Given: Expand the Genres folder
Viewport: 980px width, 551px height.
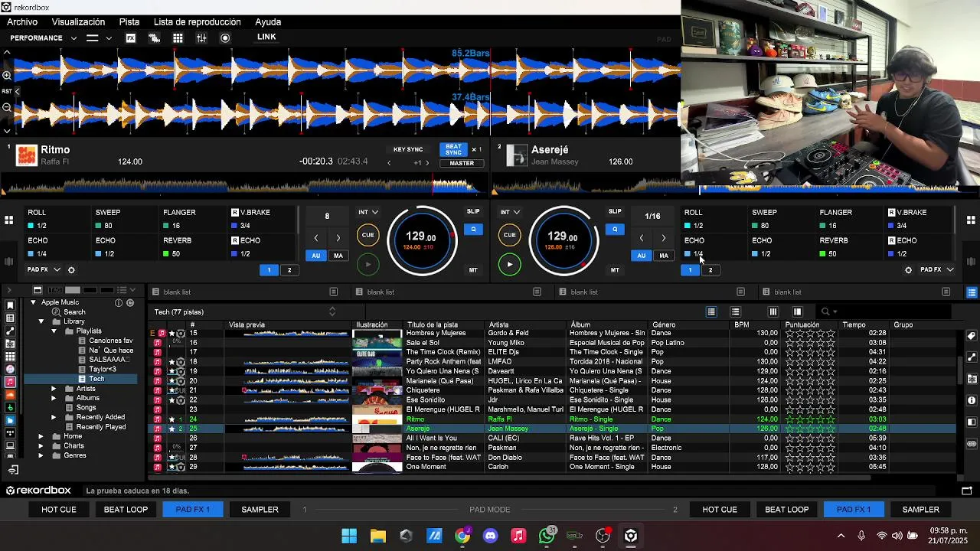Looking at the screenshot, I should coord(41,455).
